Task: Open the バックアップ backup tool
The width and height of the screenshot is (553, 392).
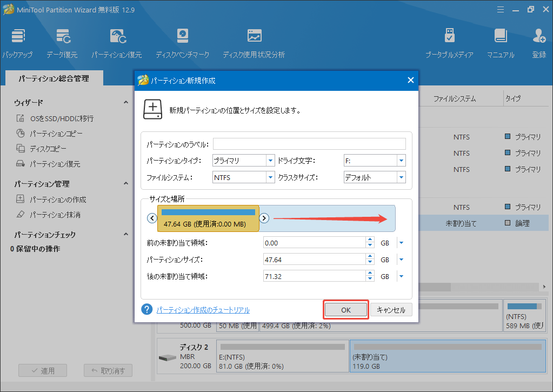Action: (18, 43)
